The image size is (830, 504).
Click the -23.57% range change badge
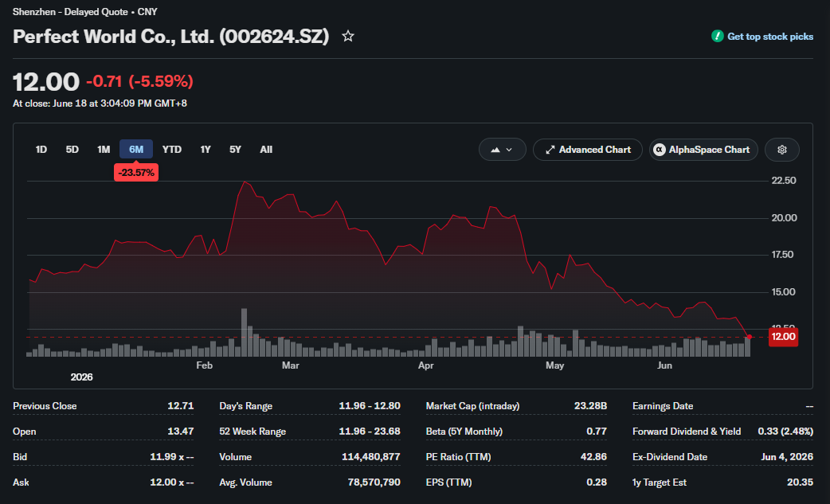pyautogui.click(x=136, y=173)
